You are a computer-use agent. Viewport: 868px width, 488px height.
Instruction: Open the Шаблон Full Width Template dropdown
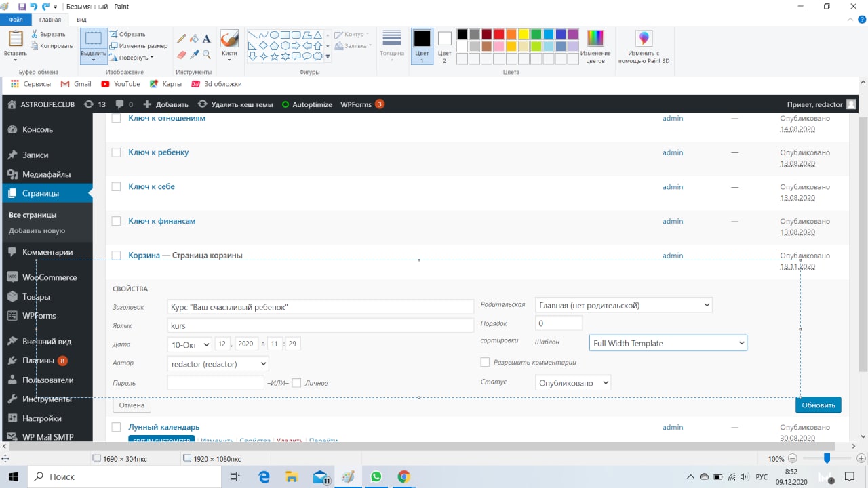coord(668,343)
